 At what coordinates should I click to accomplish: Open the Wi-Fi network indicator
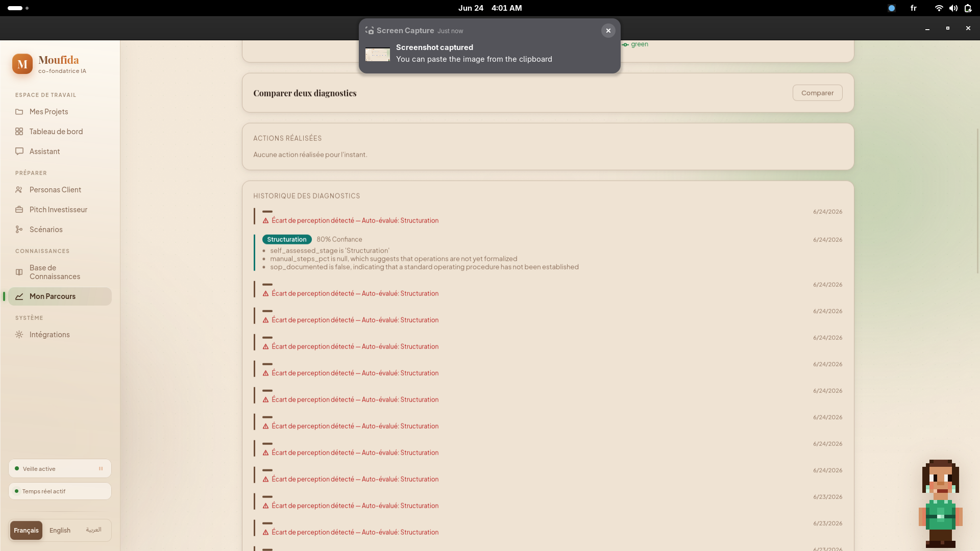tap(939, 8)
